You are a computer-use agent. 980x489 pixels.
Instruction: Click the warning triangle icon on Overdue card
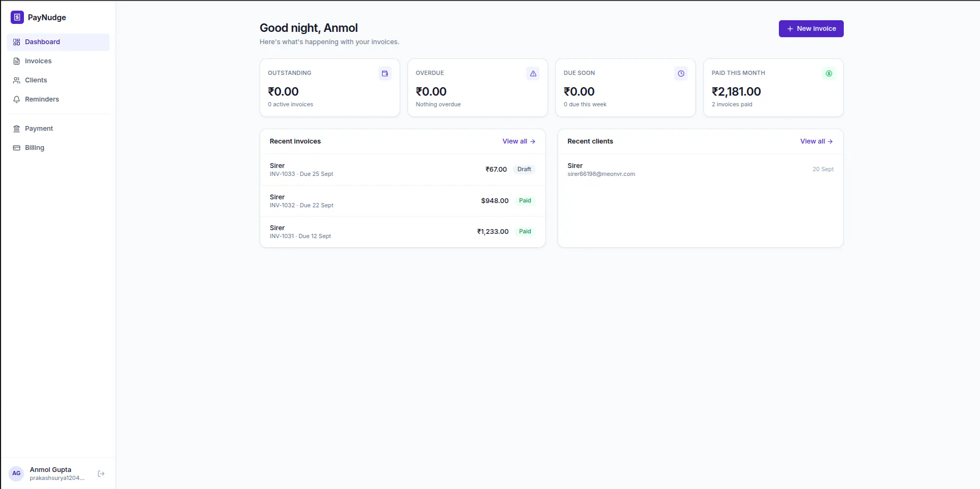pos(533,73)
